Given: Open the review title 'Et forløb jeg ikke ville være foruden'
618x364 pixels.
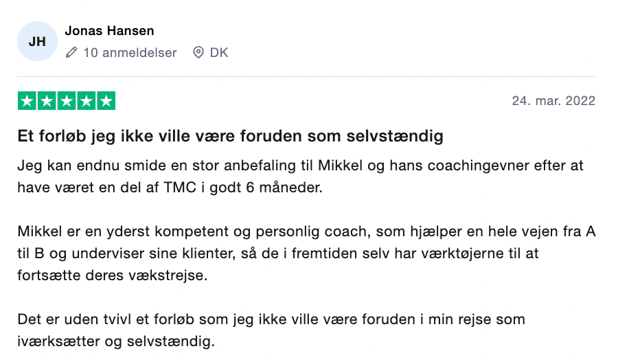Looking at the screenshot, I should click(x=230, y=136).
